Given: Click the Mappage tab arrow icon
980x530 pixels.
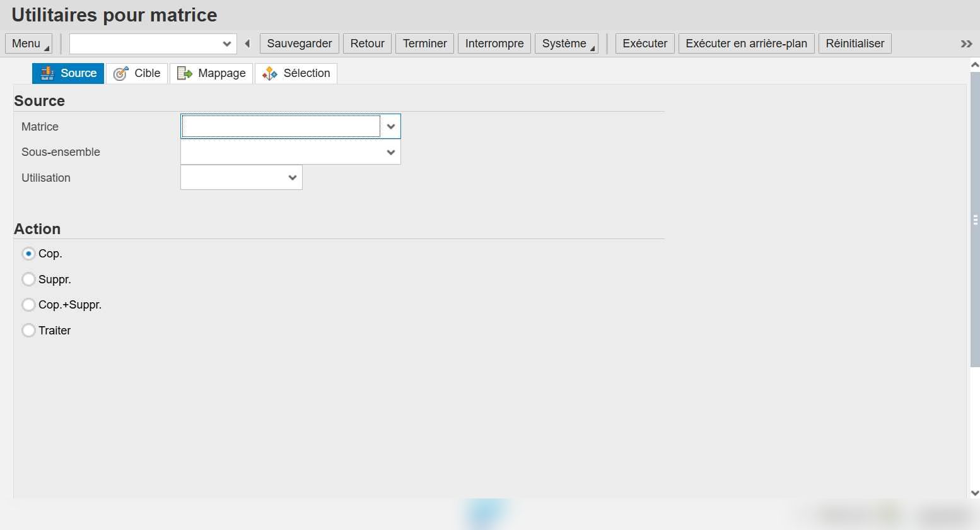Looking at the screenshot, I should pos(184,74).
